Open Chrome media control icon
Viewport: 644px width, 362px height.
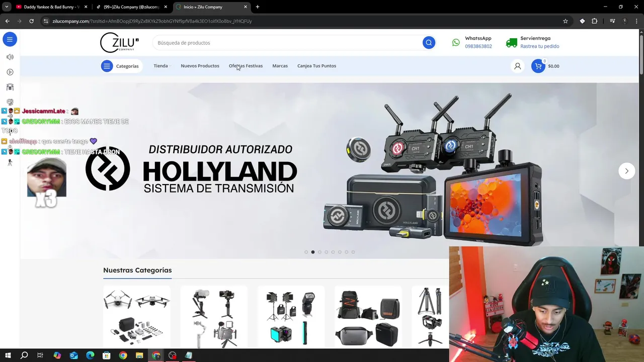point(612,21)
